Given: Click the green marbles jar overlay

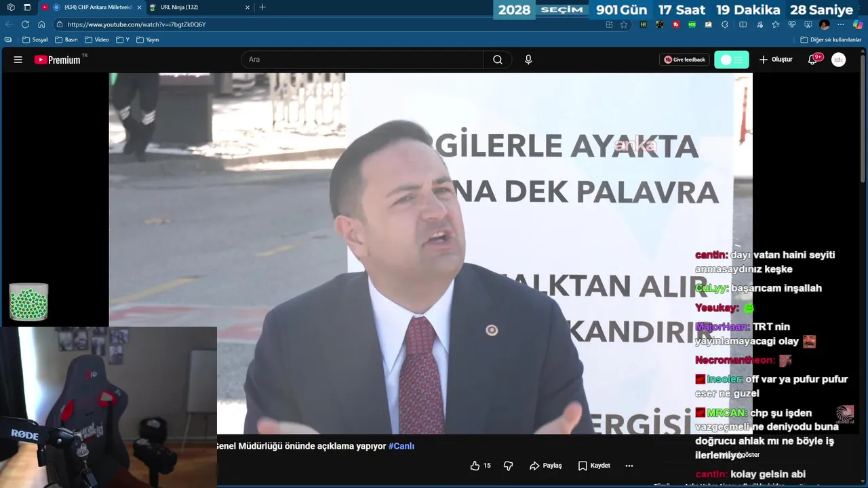Looking at the screenshot, I should (28, 302).
